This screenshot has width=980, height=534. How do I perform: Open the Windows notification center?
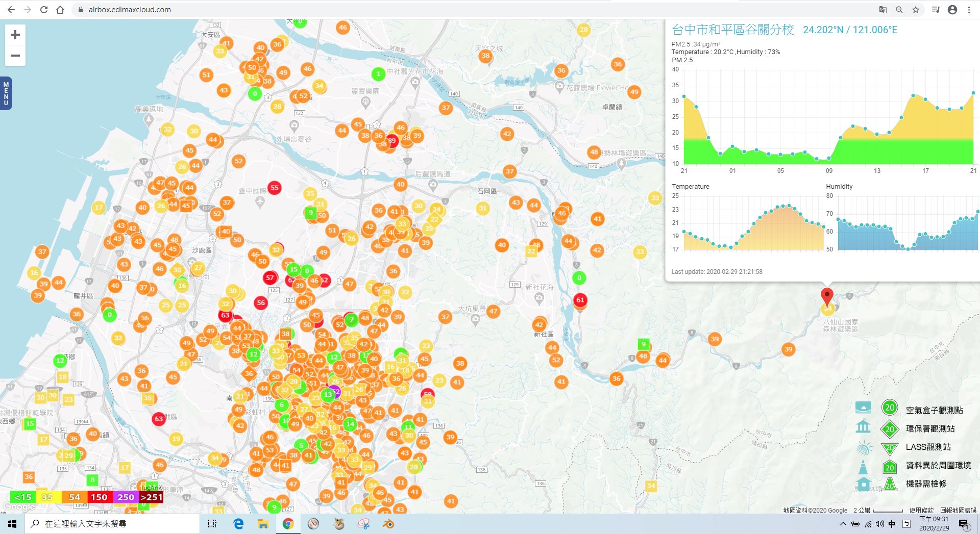tap(964, 524)
